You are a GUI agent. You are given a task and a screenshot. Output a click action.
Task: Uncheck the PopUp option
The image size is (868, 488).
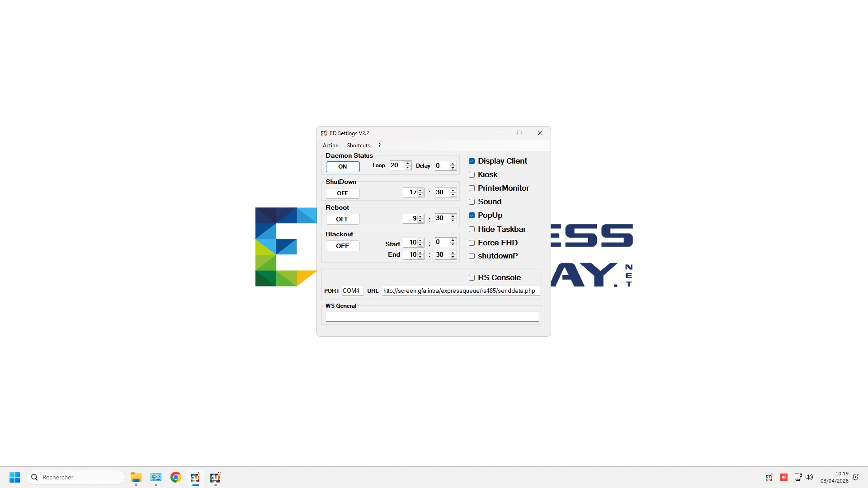472,216
